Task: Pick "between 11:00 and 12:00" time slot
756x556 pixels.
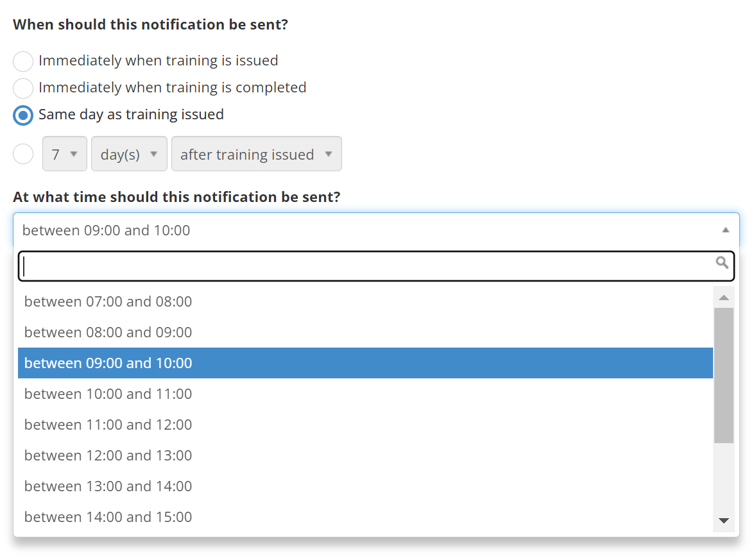Action: pos(108,425)
